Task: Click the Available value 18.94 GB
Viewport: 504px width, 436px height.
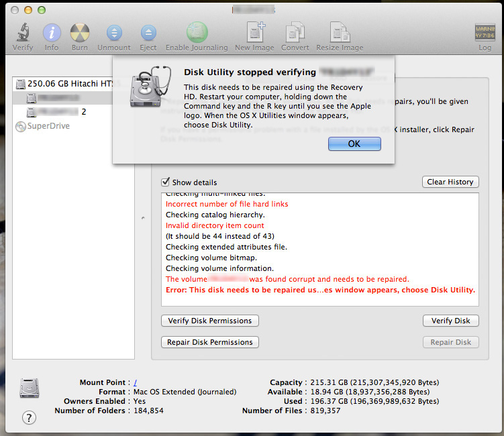Action: tap(370, 392)
